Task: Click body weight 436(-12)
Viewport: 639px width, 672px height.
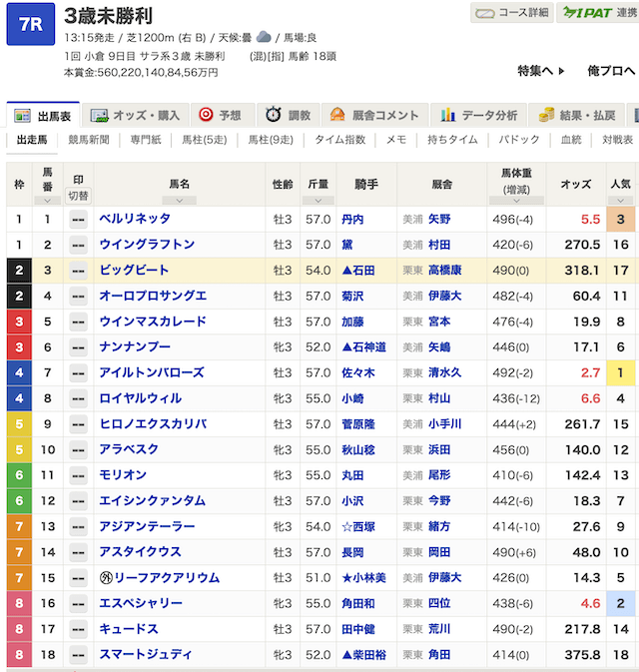Action: (x=516, y=398)
